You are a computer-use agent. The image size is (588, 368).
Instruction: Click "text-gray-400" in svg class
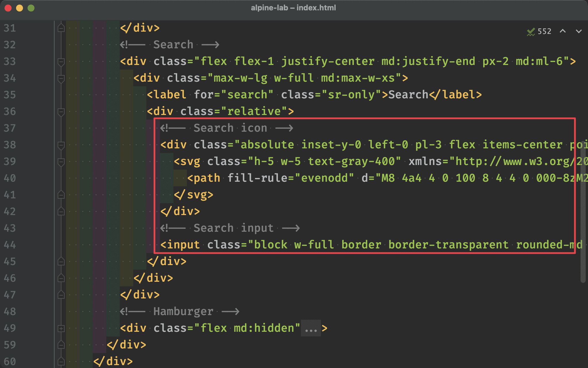[x=351, y=162]
